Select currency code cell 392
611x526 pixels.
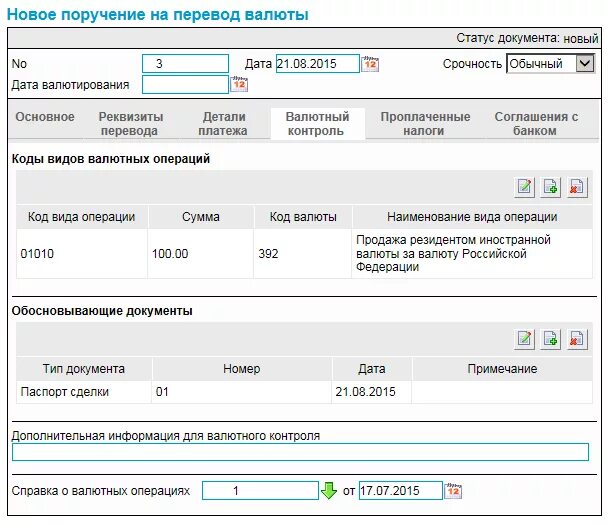point(303,254)
